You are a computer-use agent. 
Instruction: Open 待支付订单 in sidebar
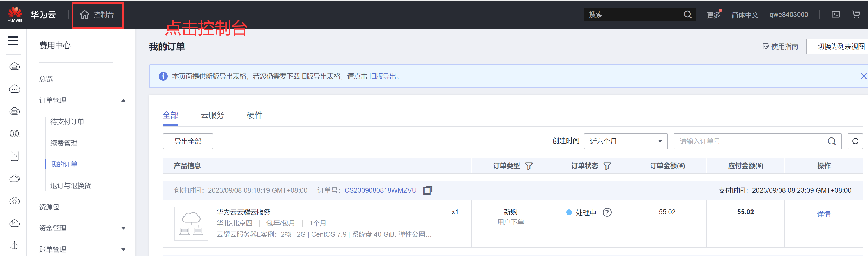tap(67, 122)
